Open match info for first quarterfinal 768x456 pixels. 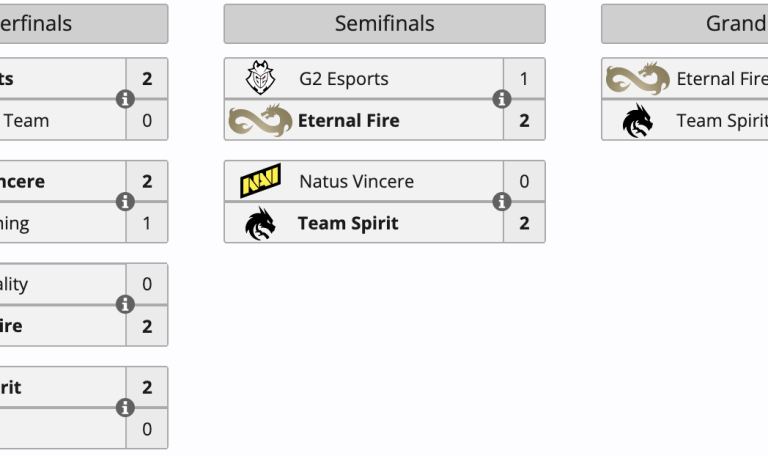(x=125, y=99)
